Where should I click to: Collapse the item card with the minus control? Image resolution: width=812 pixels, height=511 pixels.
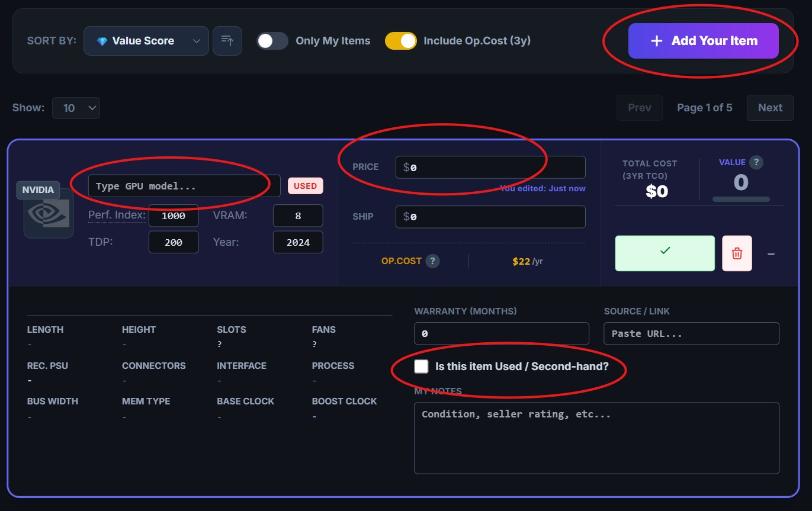tap(770, 253)
